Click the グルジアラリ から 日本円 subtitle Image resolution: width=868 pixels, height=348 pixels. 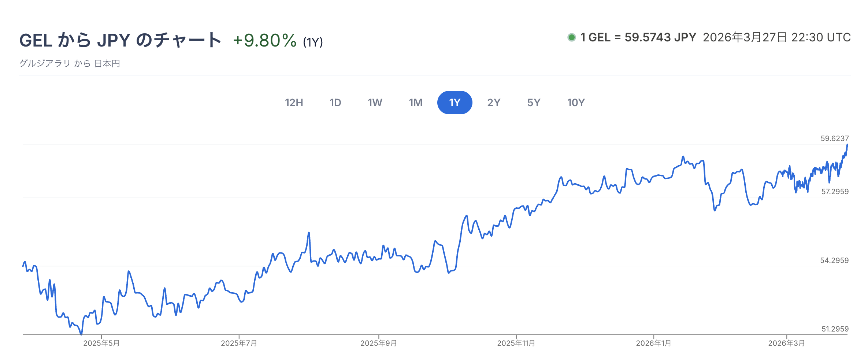tap(70, 63)
